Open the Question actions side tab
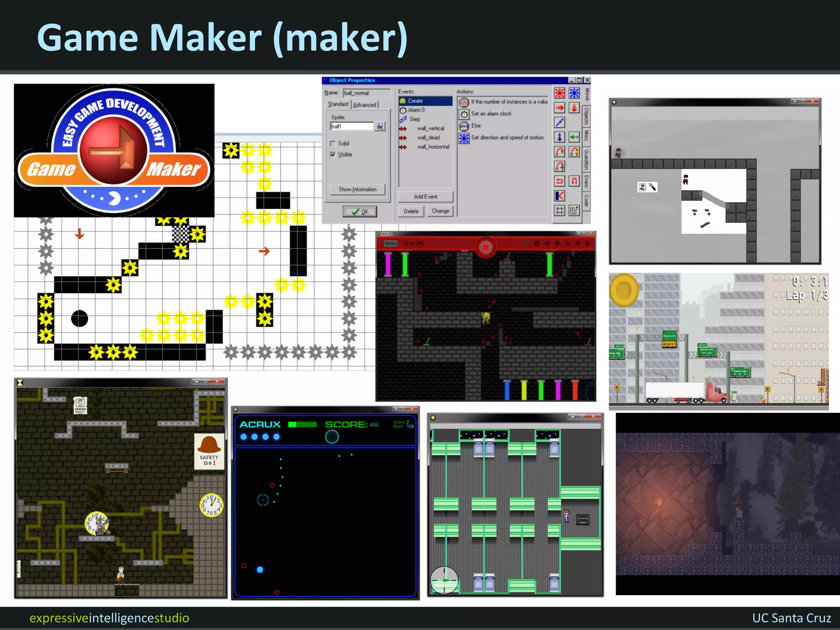Image resolution: width=840 pixels, height=630 pixels. (x=587, y=160)
